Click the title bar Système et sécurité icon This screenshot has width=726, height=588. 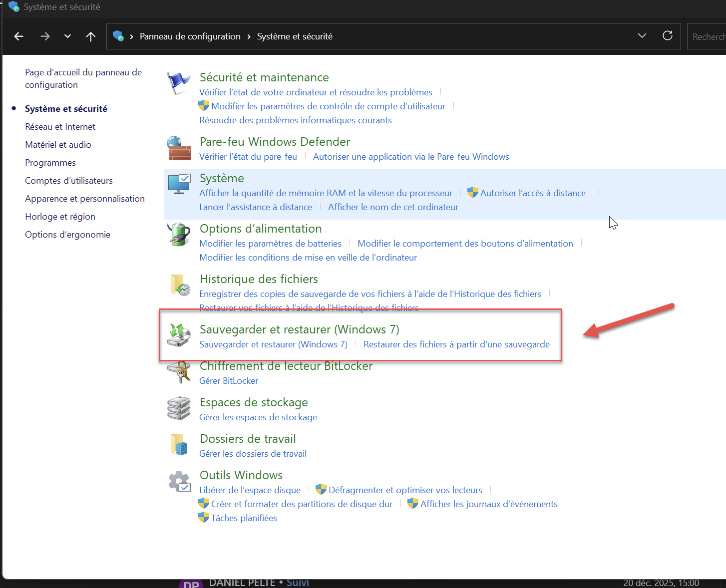pyautogui.click(x=13, y=6)
